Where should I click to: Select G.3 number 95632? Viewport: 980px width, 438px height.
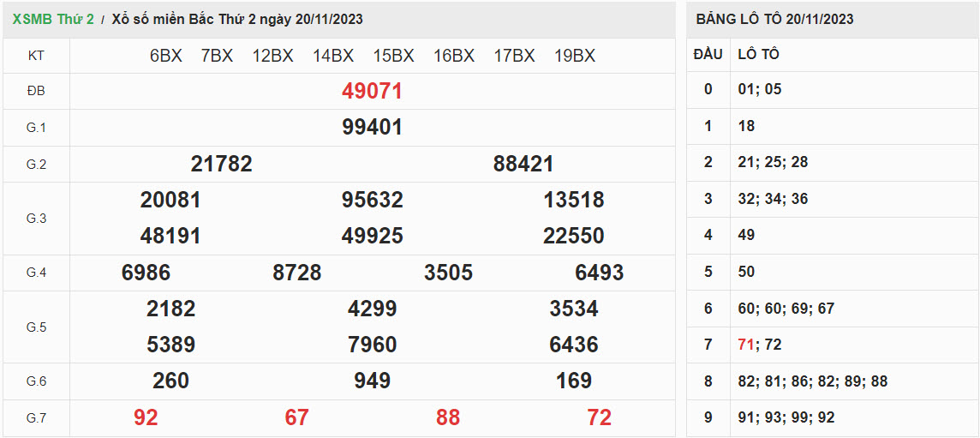pyautogui.click(x=372, y=200)
